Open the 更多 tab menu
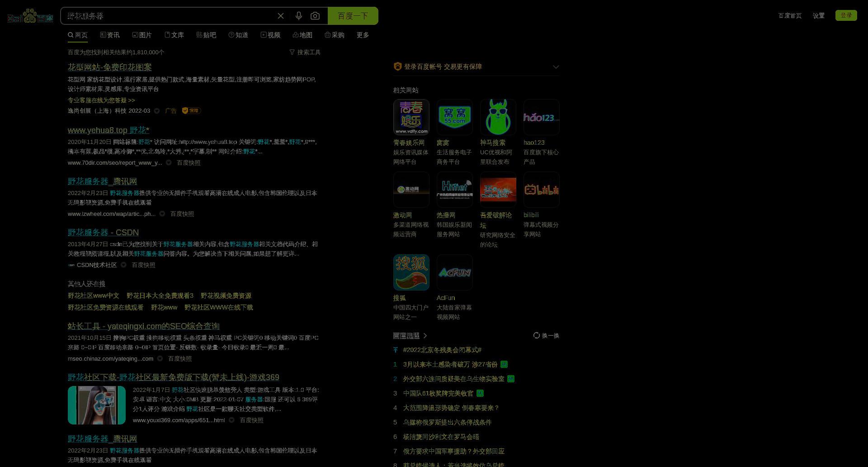Image resolution: width=868 pixels, height=467 pixels. pos(363,35)
